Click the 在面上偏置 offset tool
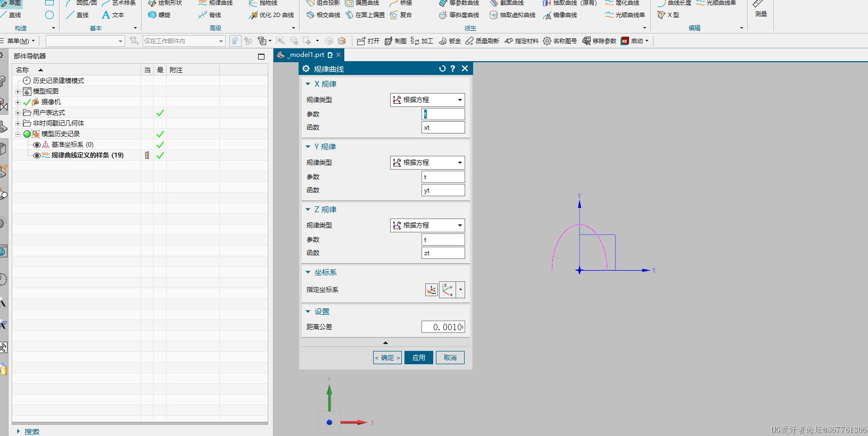 [365, 15]
